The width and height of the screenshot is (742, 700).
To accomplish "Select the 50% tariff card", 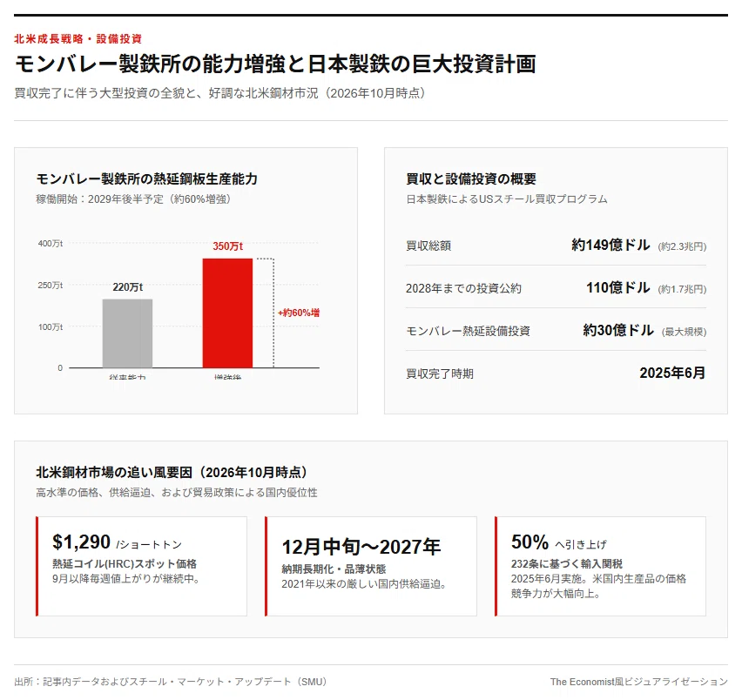I will (x=601, y=566).
